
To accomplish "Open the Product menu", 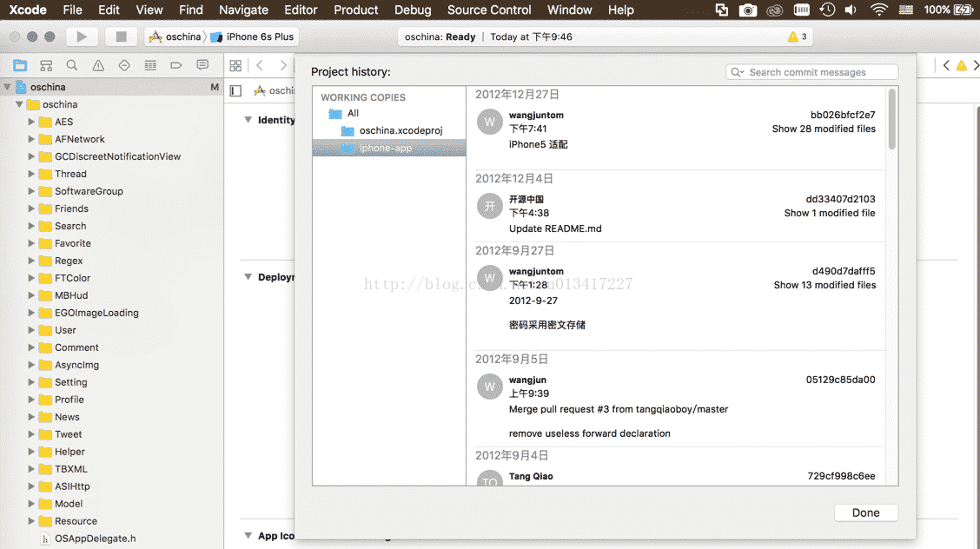I will 355,10.
